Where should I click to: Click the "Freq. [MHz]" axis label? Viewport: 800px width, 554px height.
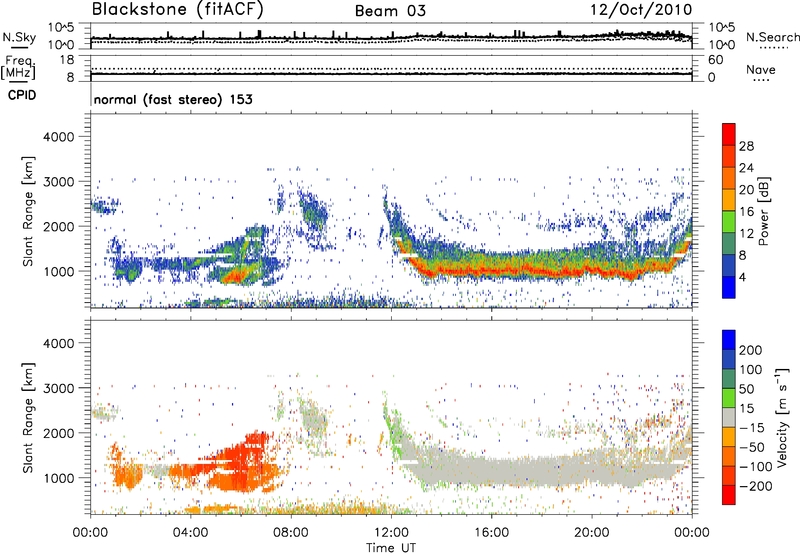click(x=18, y=68)
